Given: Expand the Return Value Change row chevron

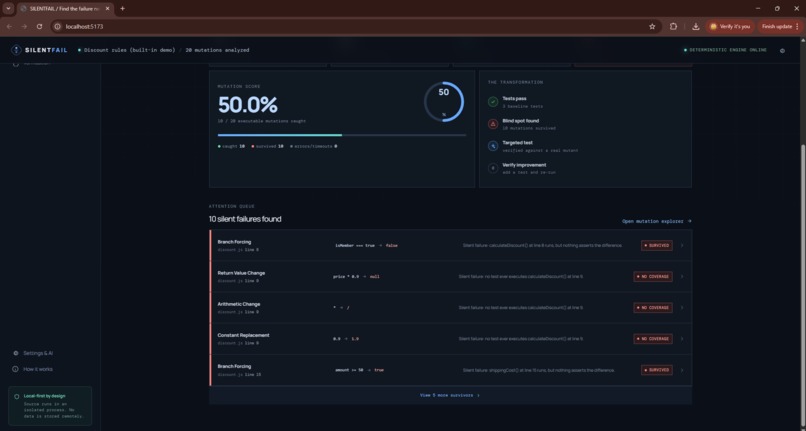Looking at the screenshot, I should click(682, 277).
